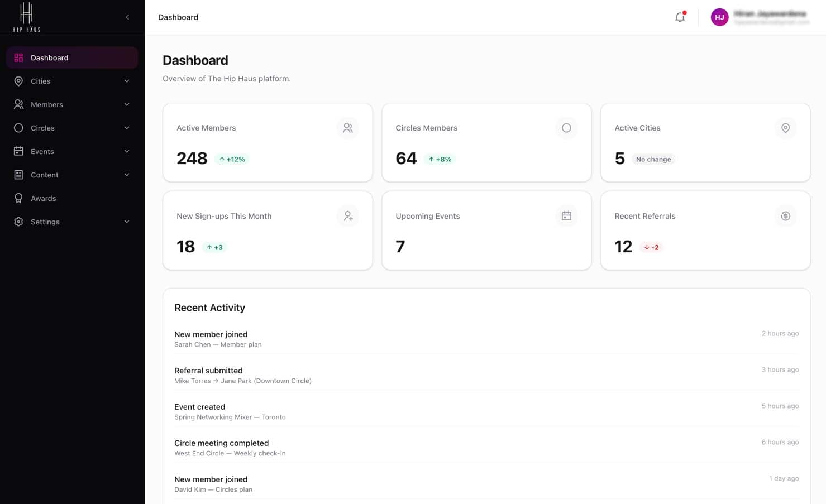Select Cities in the sidebar

[x=72, y=81]
